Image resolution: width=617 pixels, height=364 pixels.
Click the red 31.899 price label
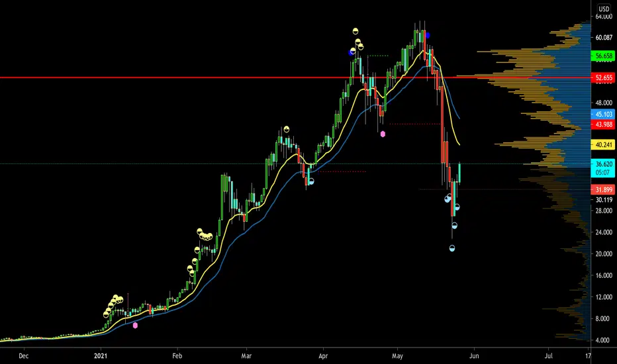pos(603,190)
